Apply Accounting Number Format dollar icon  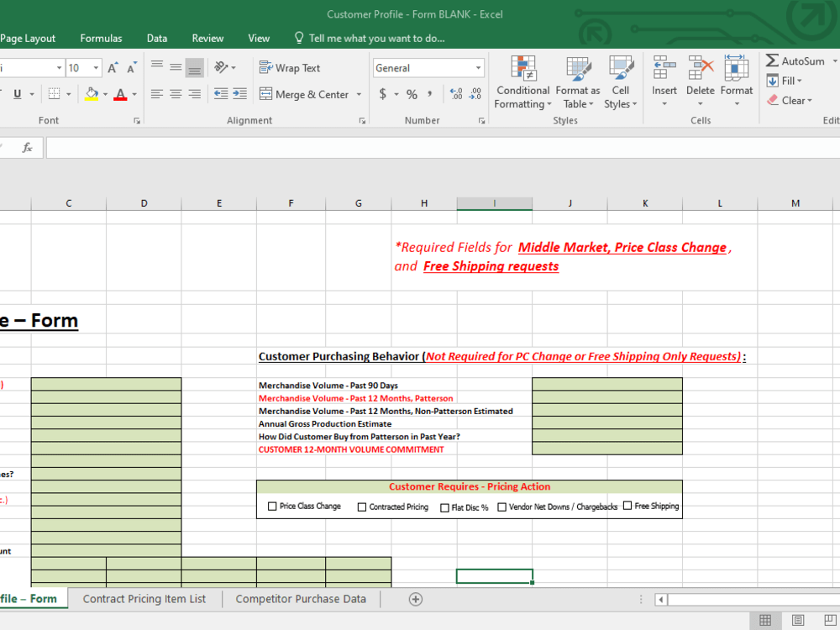pyautogui.click(x=382, y=94)
